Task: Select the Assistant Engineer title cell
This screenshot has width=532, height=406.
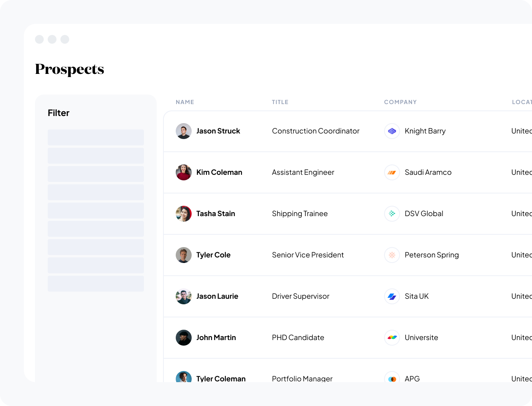Action: pyautogui.click(x=303, y=172)
